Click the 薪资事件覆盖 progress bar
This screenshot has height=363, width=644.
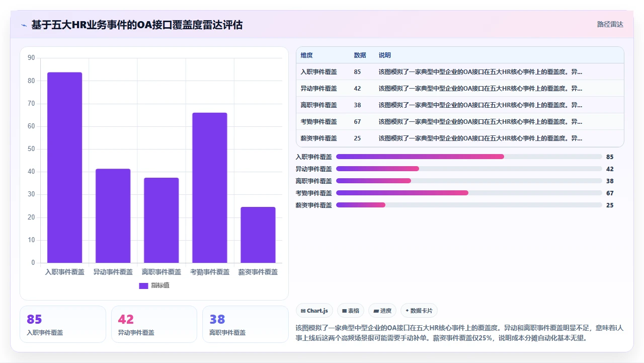point(469,205)
